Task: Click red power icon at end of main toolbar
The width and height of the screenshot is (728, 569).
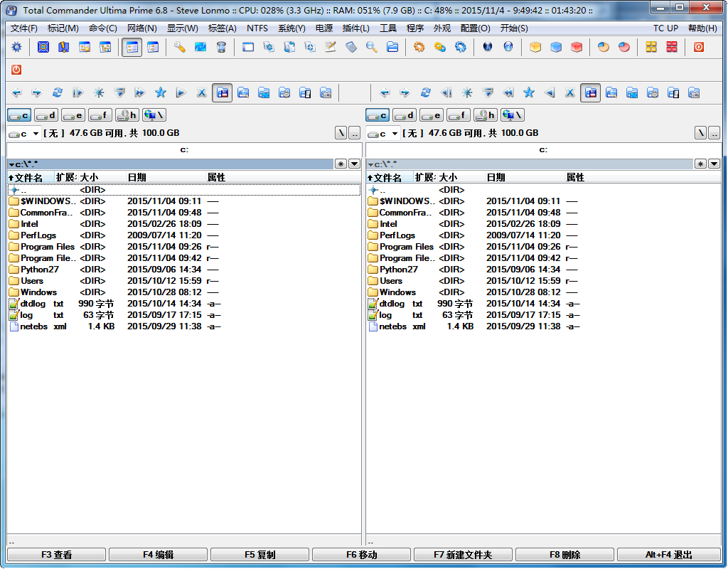Action: click(699, 47)
